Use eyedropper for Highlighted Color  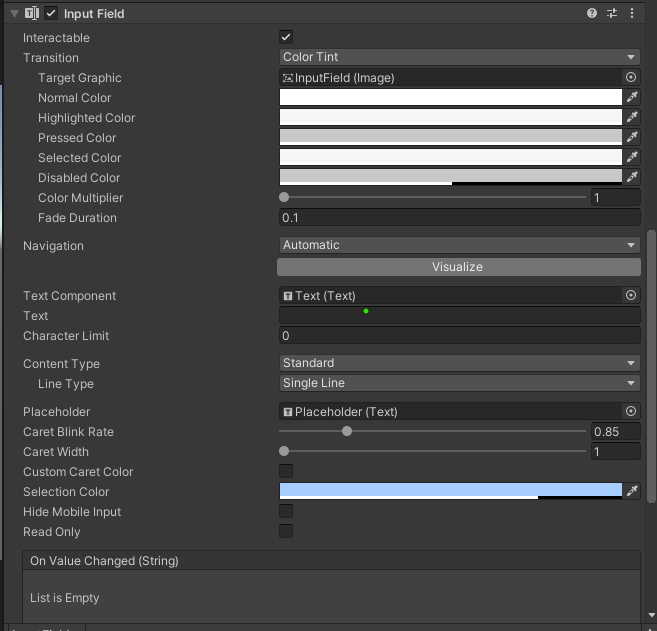[x=632, y=117]
